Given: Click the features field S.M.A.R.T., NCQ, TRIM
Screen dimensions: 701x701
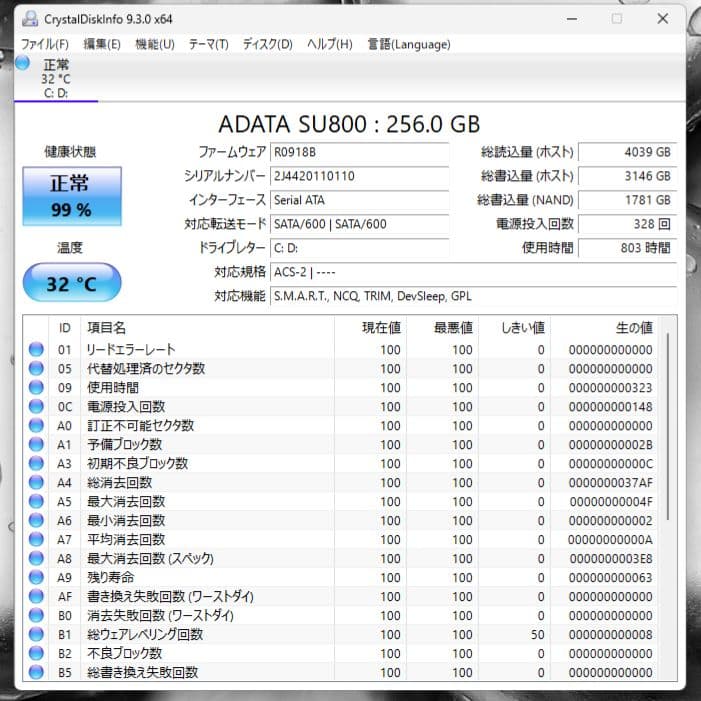Looking at the screenshot, I should [473, 296].
